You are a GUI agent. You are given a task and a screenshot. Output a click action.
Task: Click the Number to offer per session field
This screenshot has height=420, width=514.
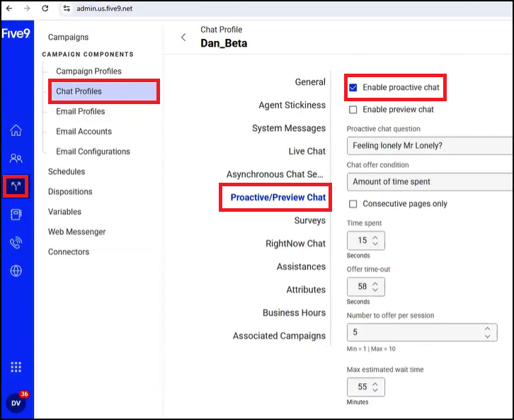(422, 332)
